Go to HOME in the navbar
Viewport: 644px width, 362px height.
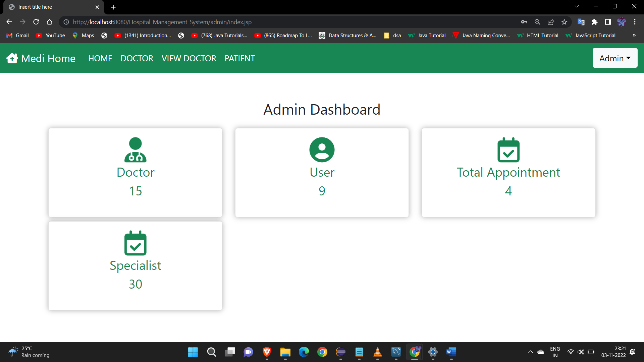[100, 58]
